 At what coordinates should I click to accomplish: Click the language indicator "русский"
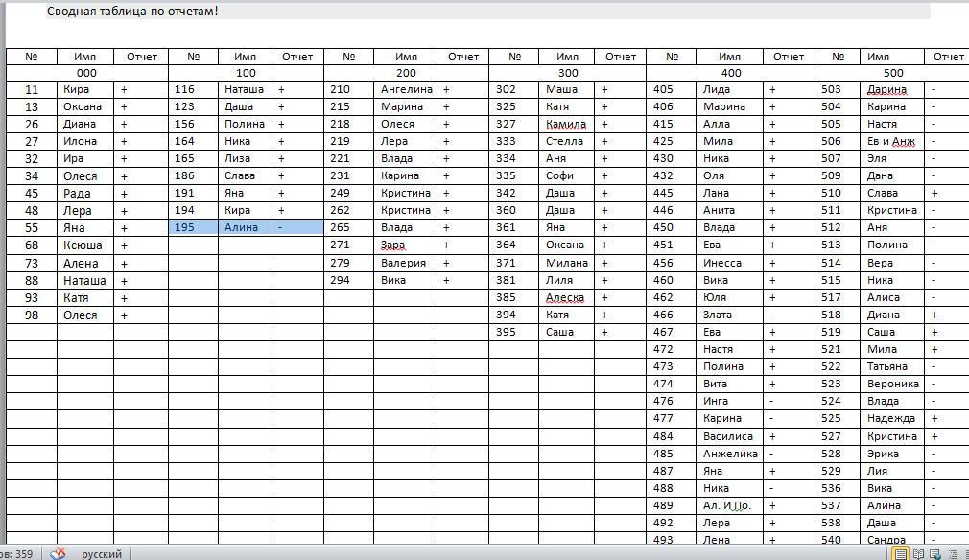point(101,554)
